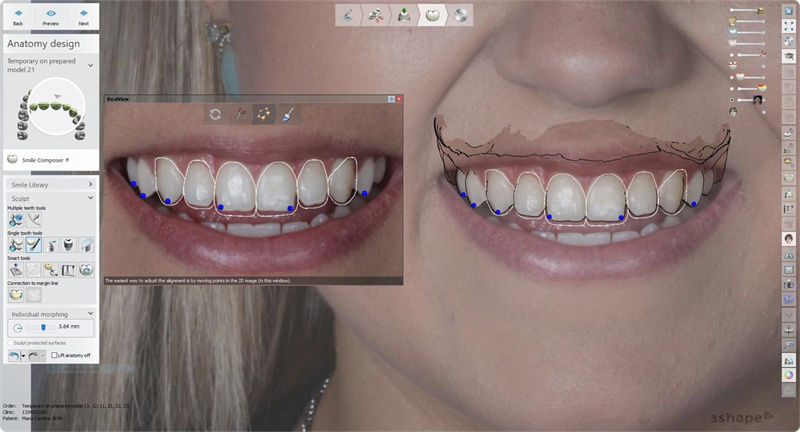800x432 pixels.
Task: Click the refresh icon in RealView toolbar
Action: pos(215,114)
